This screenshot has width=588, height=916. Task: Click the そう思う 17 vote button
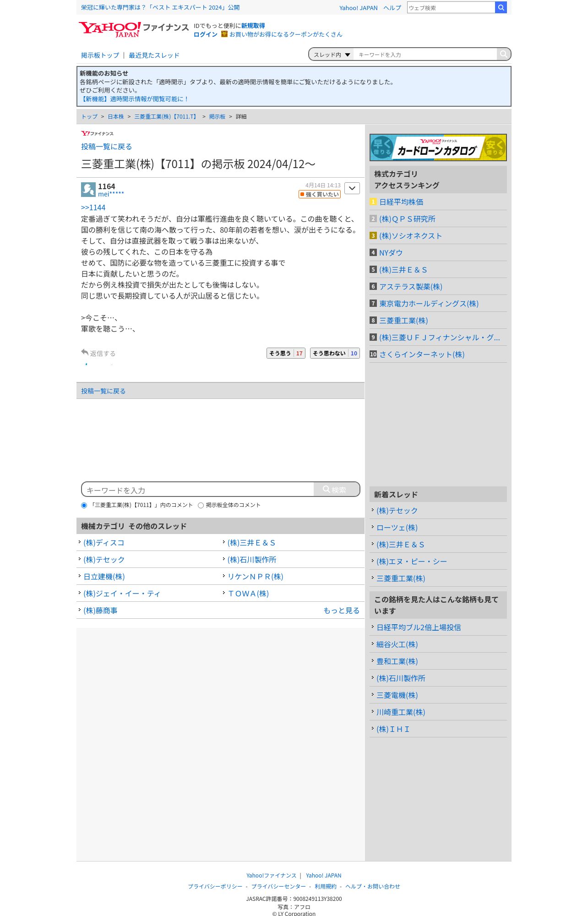[286, 353]
